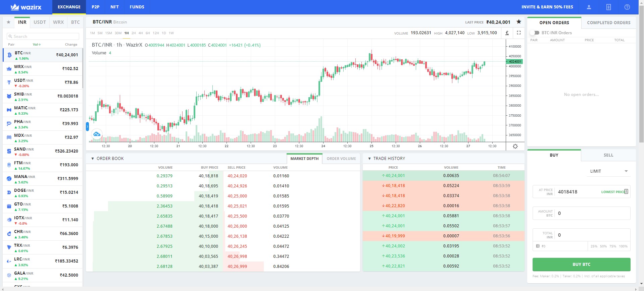Set chart interval to 15M
The height and width of the screenshot is (291, 644).
tap(108, 33)
